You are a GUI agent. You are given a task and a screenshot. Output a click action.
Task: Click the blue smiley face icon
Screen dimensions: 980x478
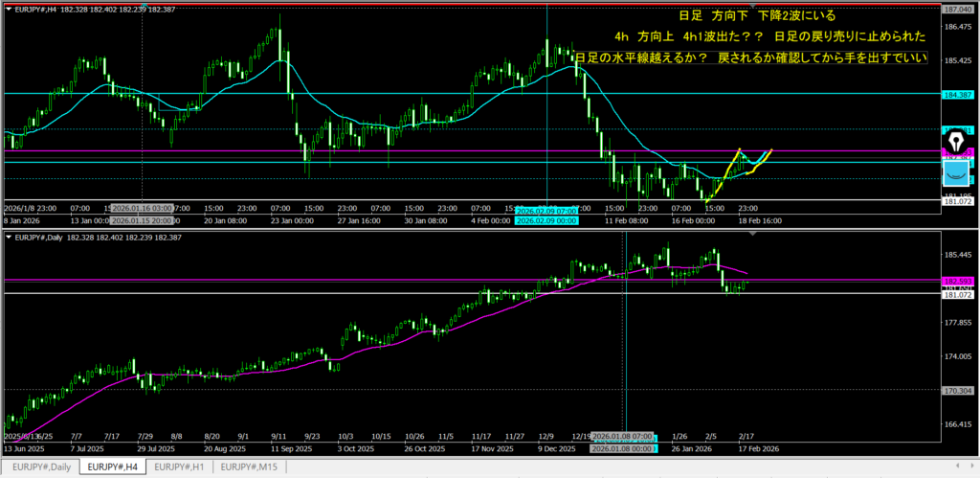(x=957, y=173)
